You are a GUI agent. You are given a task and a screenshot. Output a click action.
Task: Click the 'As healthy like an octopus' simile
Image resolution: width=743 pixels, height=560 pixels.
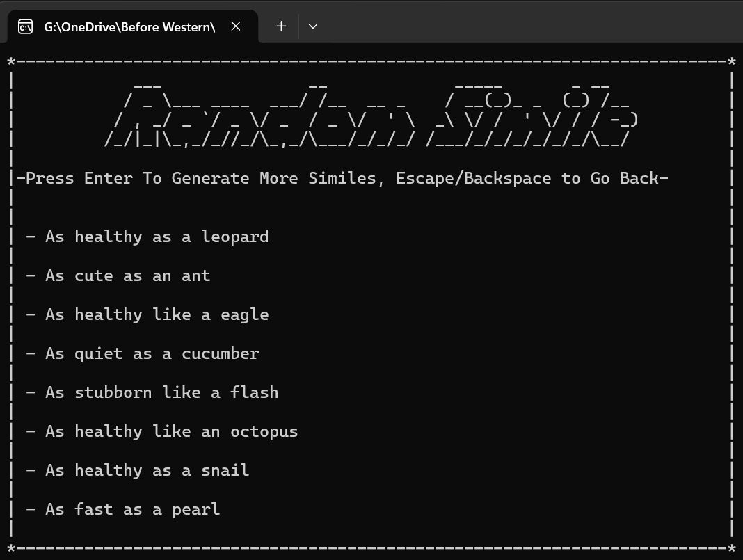pyautogui.click(x=171, y=431)
